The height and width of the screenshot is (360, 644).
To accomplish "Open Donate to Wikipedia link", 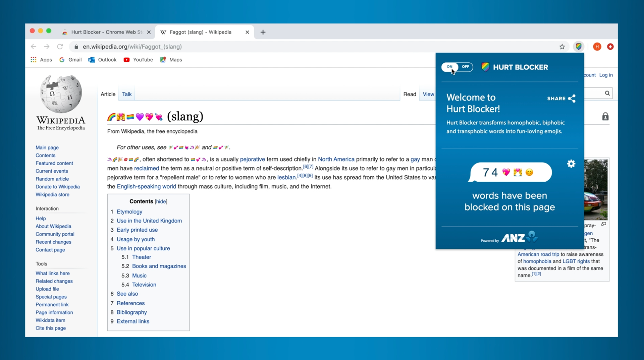I will tap(58, 187).
